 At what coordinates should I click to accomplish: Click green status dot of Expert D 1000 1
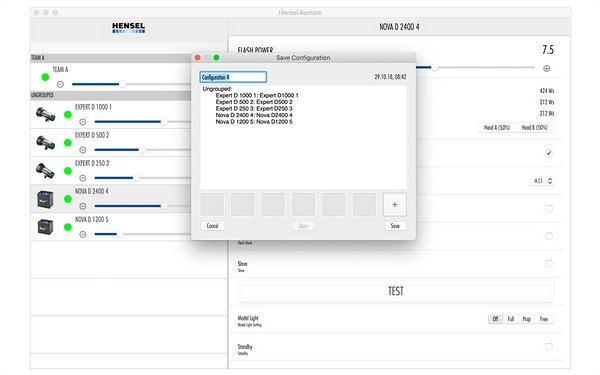68,114
